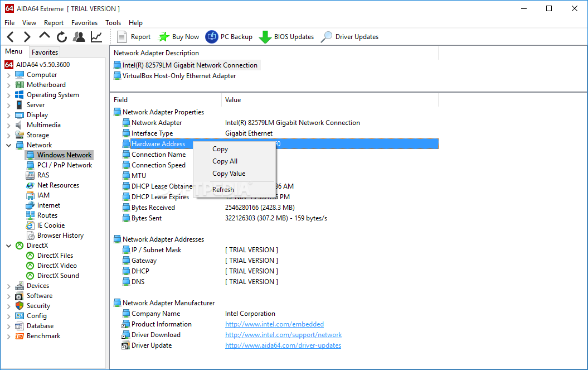Select VirtualBox Host-Only Ethernet Adapter entry
The height and width of the screenshot is (370, 588).
point(175,76)
